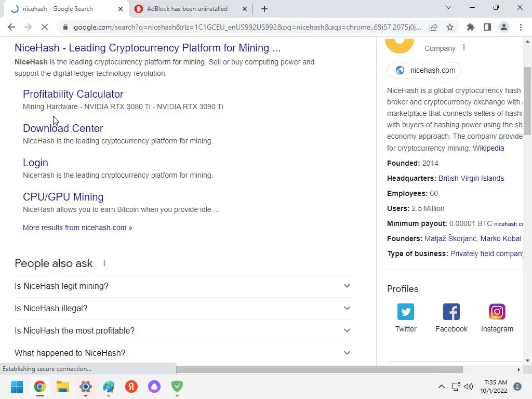This screenshot has width=532, height=399.
Task: Open the Windows Start menu
Action: pos(17,387)
